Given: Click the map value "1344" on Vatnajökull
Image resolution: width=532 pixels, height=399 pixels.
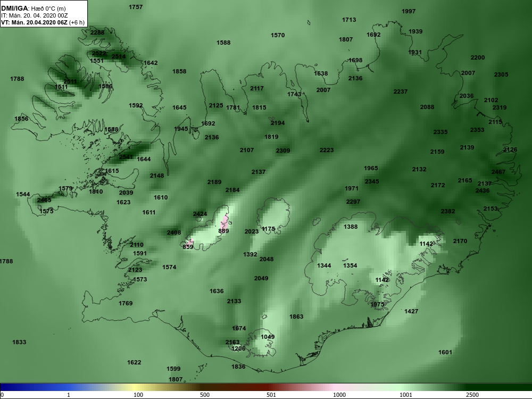Looking at the screenshot, I should click(324, 265).
